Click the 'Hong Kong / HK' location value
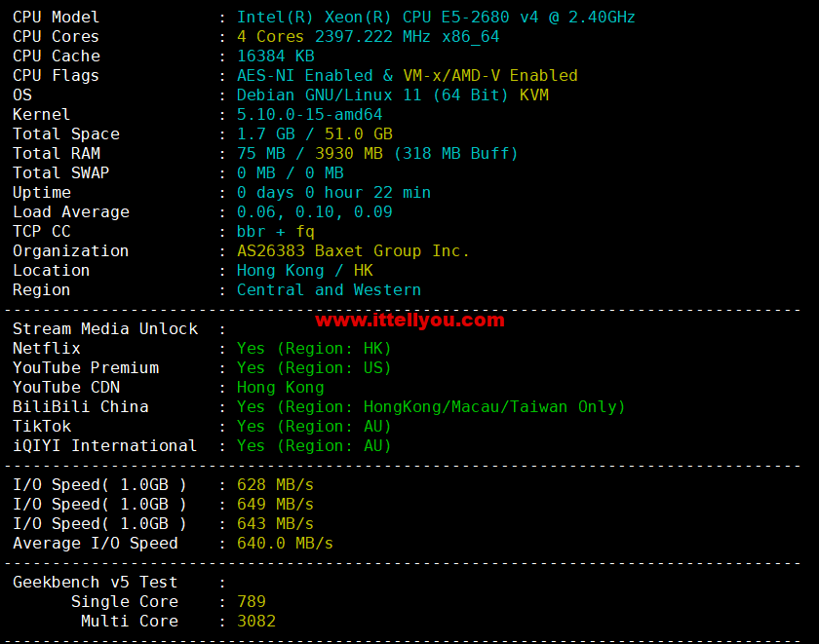This screenshot has height=644, width=819. 304,271
